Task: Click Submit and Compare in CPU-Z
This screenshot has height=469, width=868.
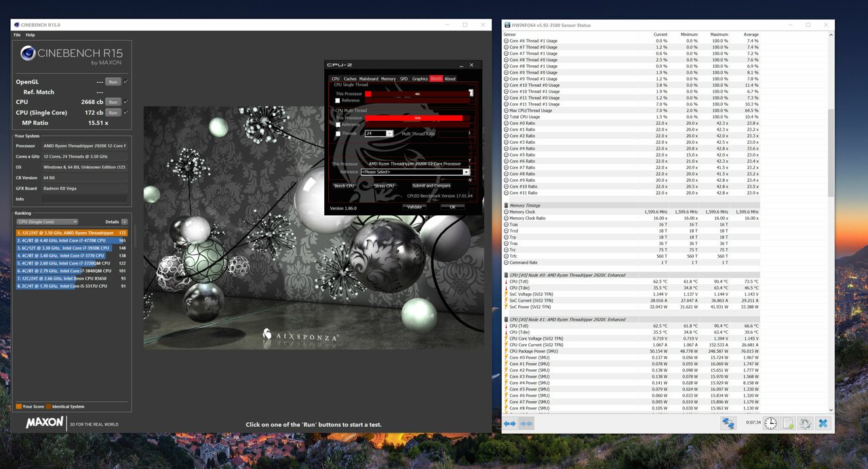Action: [431, 185]
